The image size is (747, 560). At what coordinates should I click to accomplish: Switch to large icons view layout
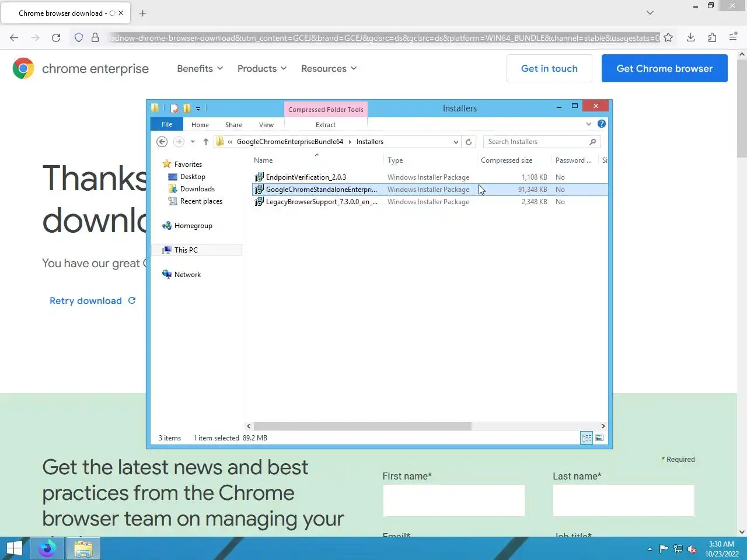coord(599,438)
